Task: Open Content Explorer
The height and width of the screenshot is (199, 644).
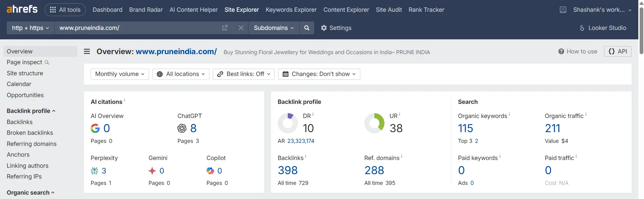Action: (346, 10)
